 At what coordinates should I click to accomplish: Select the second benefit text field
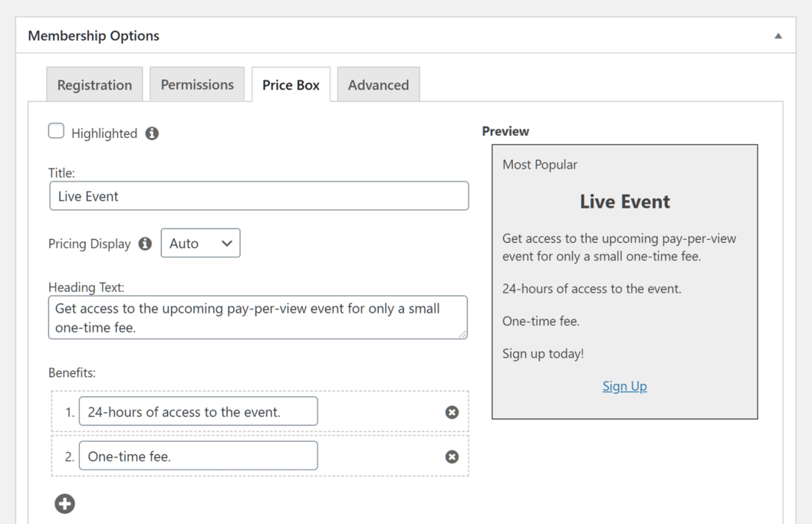[198, 456]
